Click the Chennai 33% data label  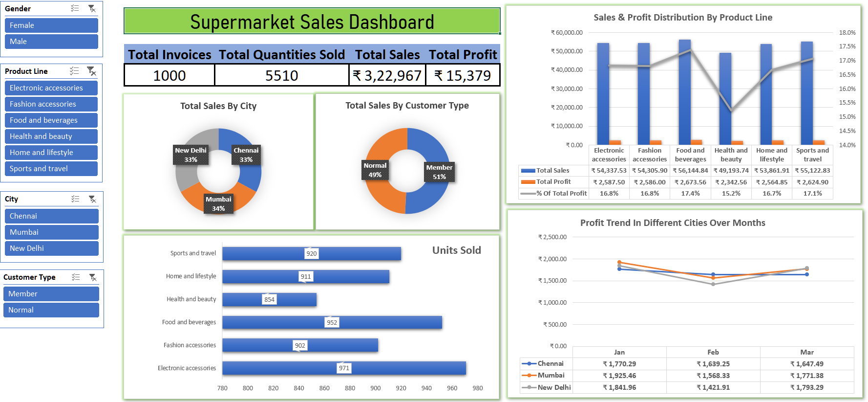(x=246, y=155)
